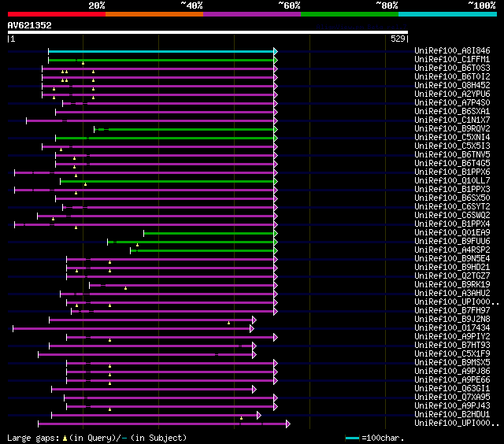Click the cyan =100char. scale bar legend

pyautogui.click(x=352, y=438)
